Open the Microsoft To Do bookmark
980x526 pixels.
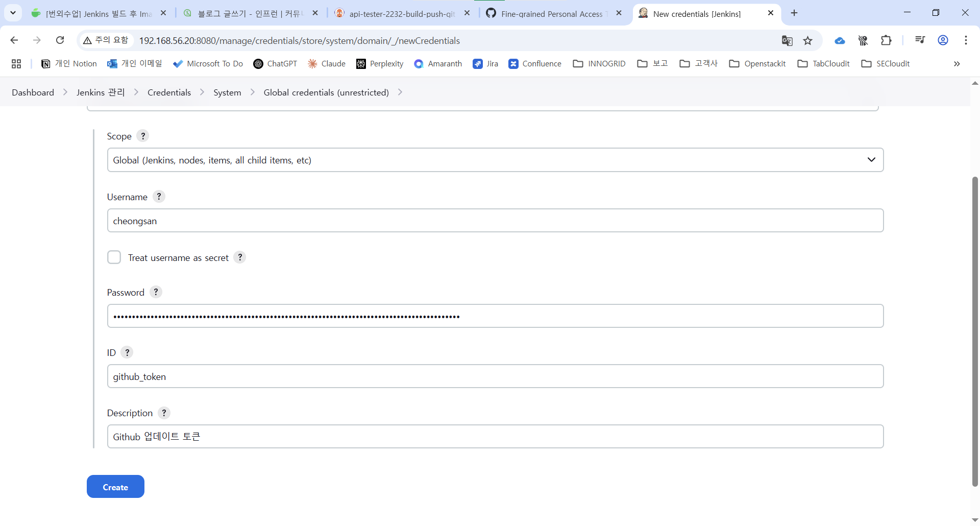(x=208, y=64)
